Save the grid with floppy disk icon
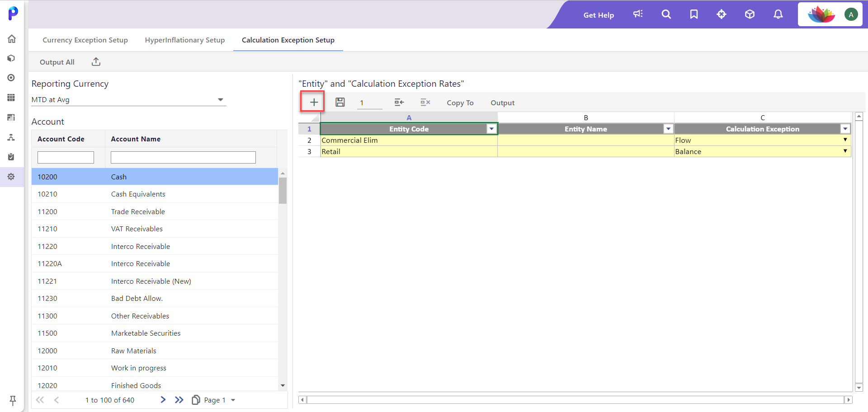Screen dimensions: 868x412 click(340, 103)
